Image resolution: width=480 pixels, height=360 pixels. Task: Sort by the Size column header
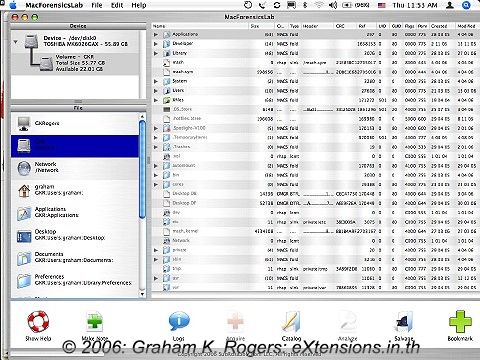click(262, 26)
